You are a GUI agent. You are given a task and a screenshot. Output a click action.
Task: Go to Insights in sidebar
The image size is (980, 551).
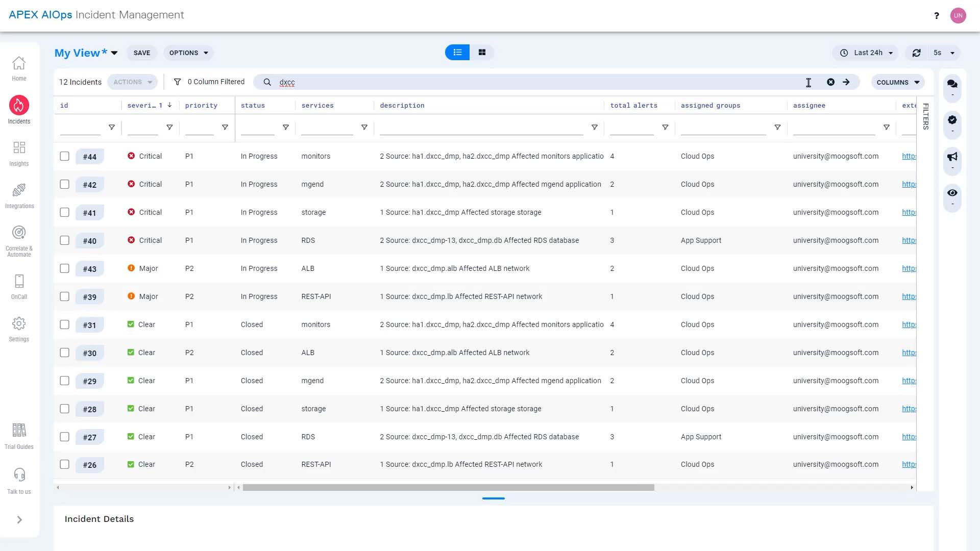coord(19,154)
